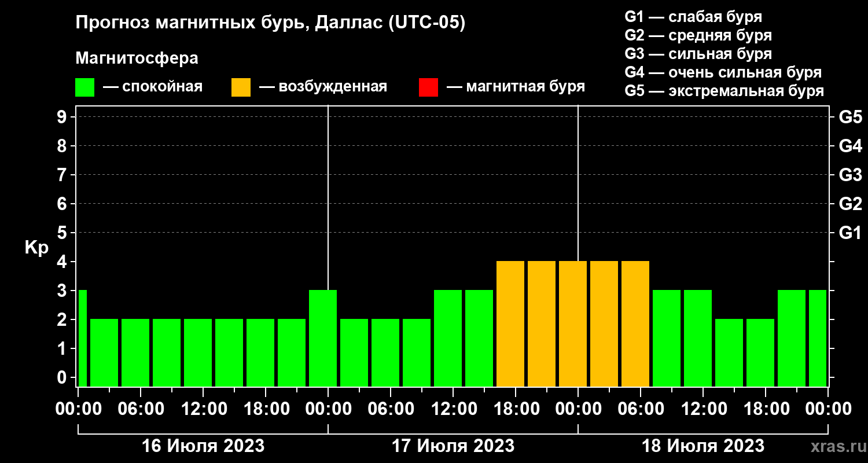
Task: Click the 'Магнитосфера' heading
Action: point(137,58)
